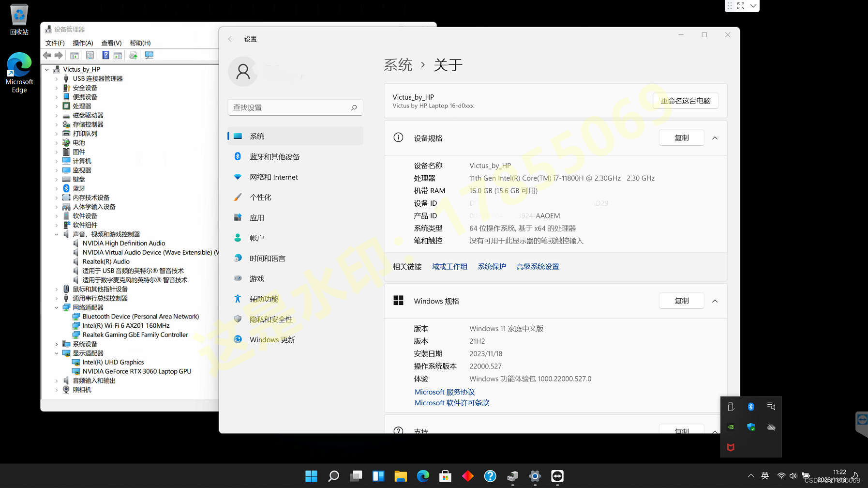The width and height of the screenshot is (868, 488).
Task: Open Recycle Bin desktop icon
Action: point(19,19)
